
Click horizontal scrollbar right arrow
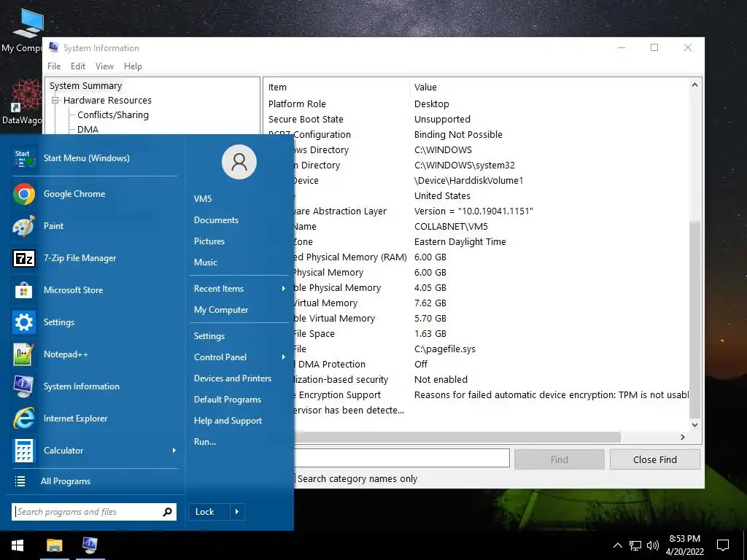tap(683, 437)
